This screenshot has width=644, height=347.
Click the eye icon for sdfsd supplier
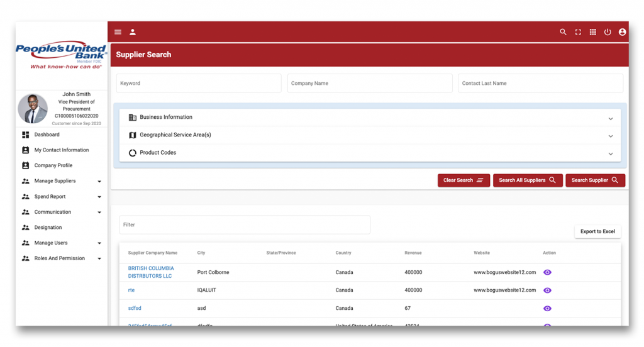point(547,309)
